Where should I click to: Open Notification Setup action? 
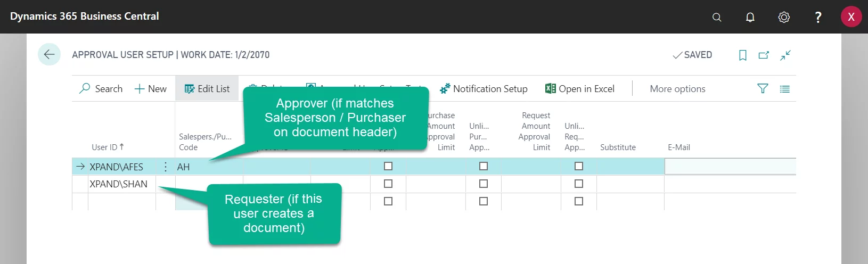point(484,89)
